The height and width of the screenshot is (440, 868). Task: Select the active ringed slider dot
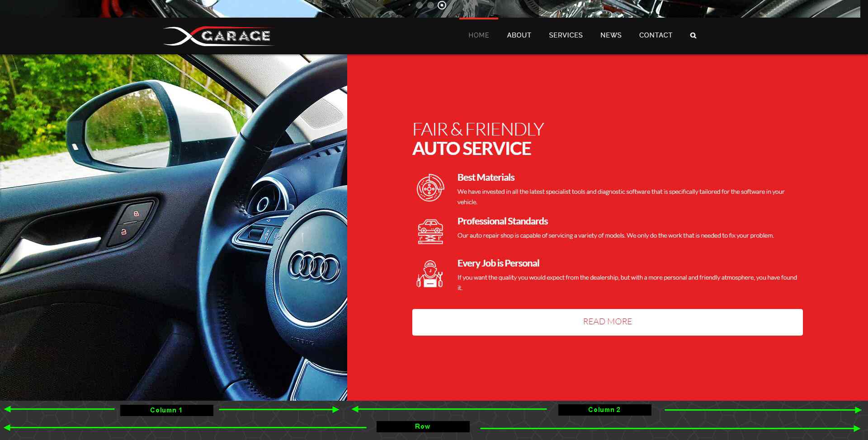coord(442,5)
